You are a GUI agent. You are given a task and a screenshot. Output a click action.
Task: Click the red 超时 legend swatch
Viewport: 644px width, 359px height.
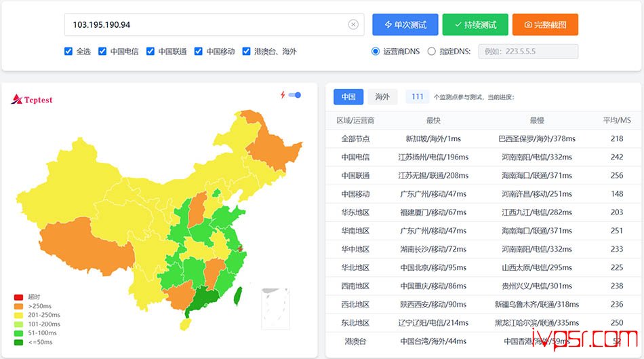(18, 297)
